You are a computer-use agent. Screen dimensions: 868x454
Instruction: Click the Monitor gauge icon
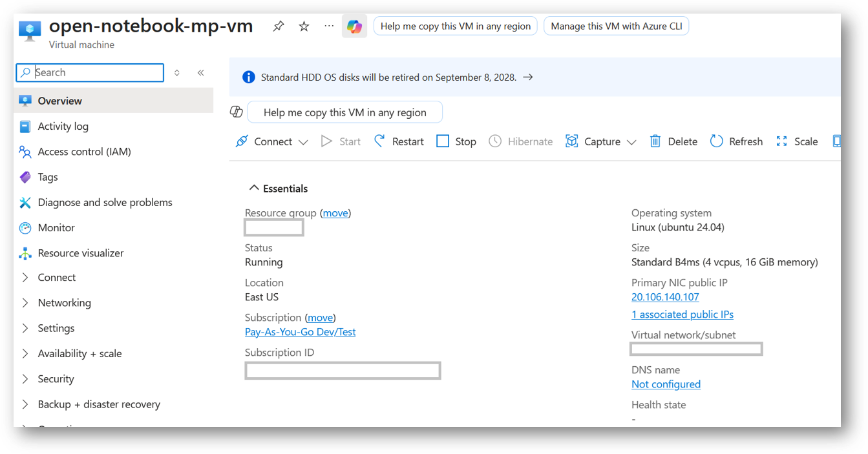tap(25, 227)
